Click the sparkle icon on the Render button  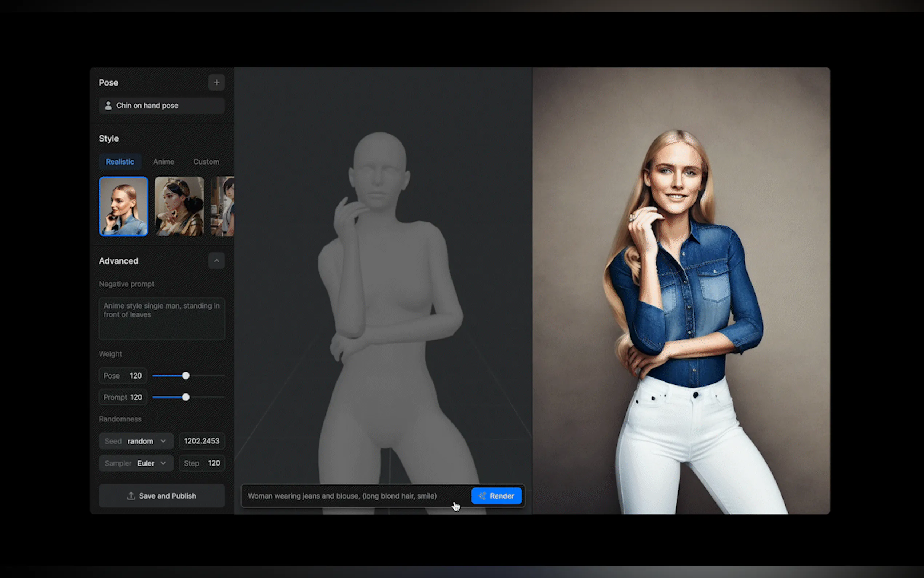tap(482, 496)
